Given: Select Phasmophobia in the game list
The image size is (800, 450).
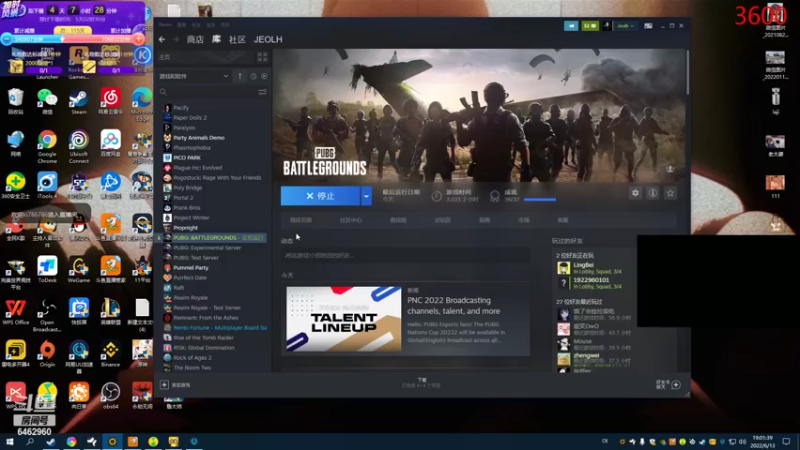Looking at the screenshot, I should 191,147.
